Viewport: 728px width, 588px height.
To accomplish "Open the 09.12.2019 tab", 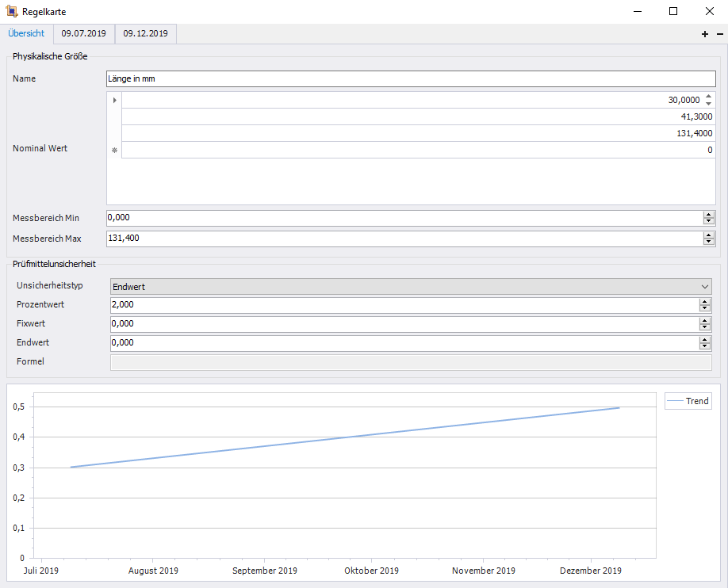I will [145, 33].
